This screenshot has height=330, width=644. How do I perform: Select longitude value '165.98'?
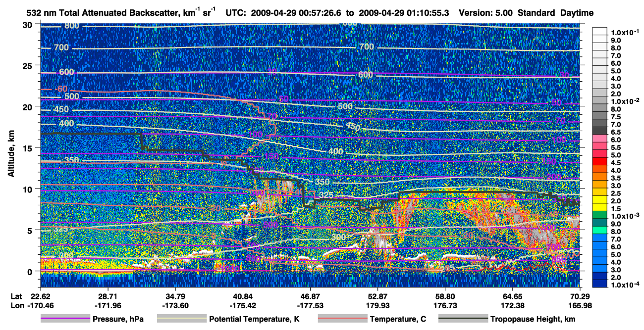[580, 305]
